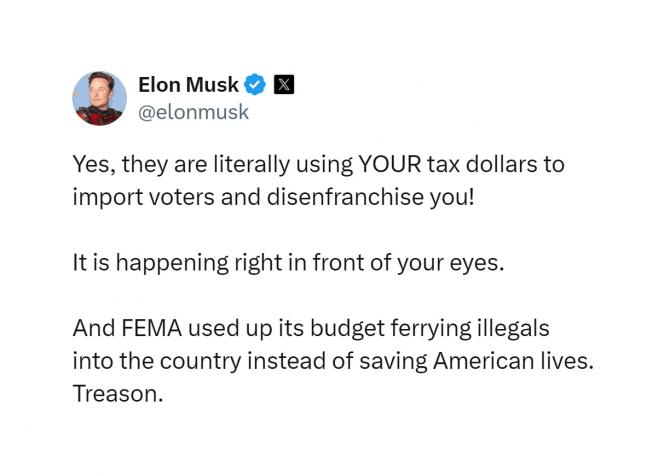Click the word "Yes," starting the tweet

[91, 164]
